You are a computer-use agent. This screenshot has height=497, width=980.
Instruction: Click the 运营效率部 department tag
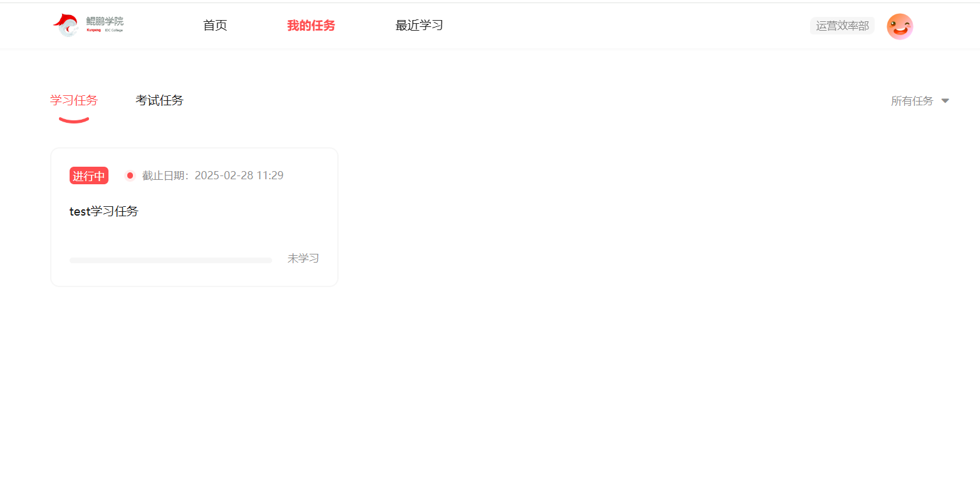[x=842, y=26]
